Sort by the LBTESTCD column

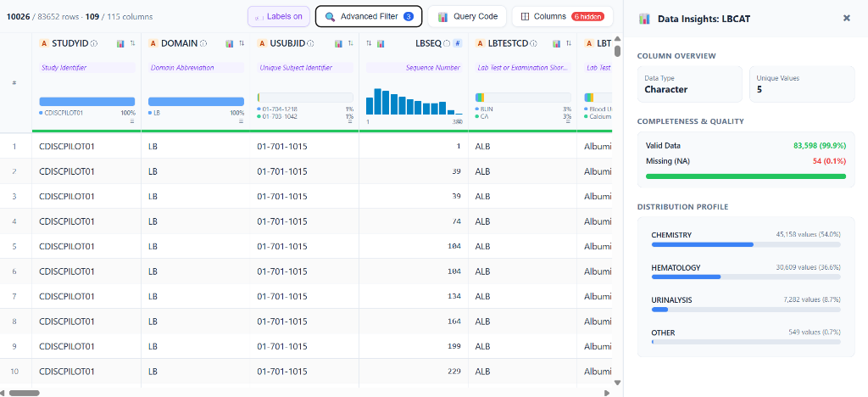coord(568,43)
